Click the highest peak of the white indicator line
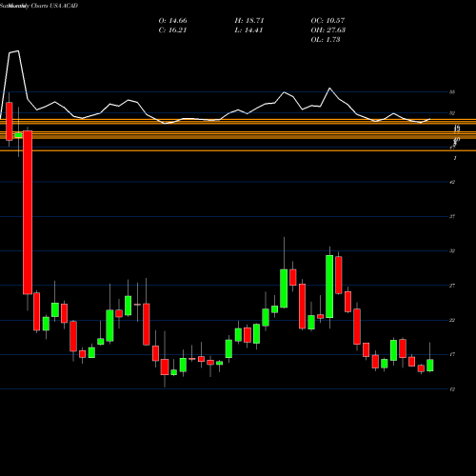The image size is (476, 476). coord(18,50)
